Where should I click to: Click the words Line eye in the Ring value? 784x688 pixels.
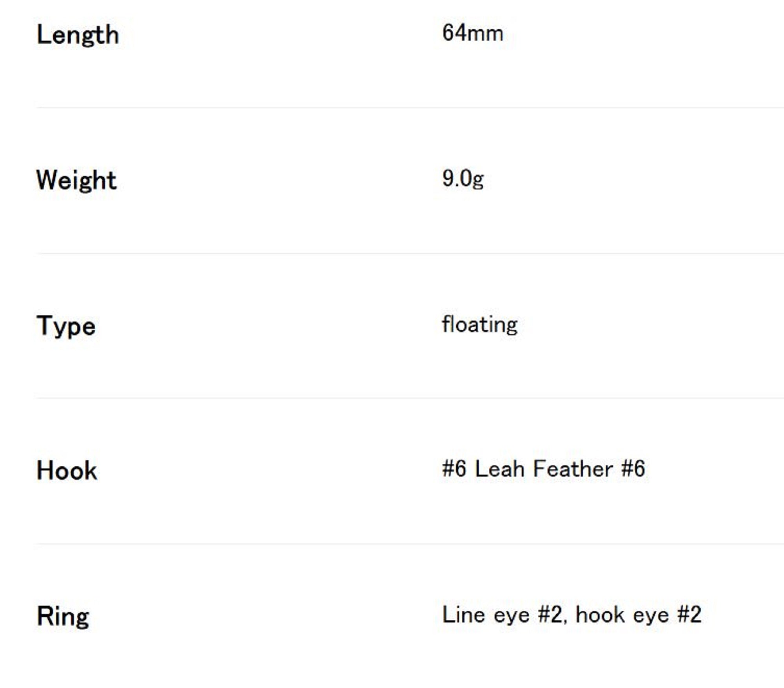[486, 615]
